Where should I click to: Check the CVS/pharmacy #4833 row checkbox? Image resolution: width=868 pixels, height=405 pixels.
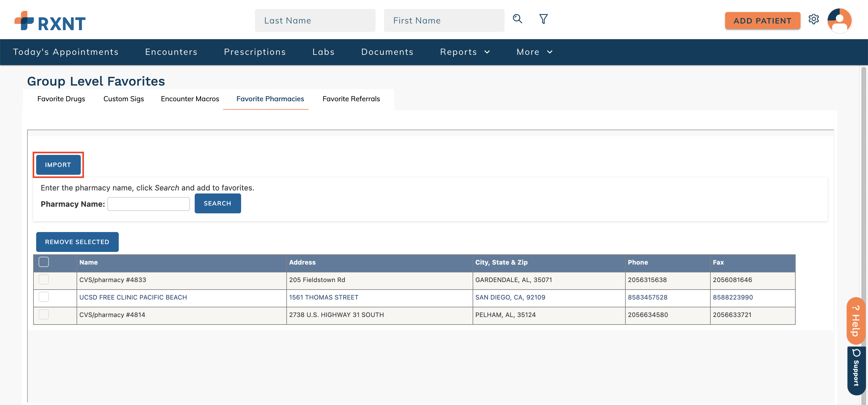coord(43,279)
